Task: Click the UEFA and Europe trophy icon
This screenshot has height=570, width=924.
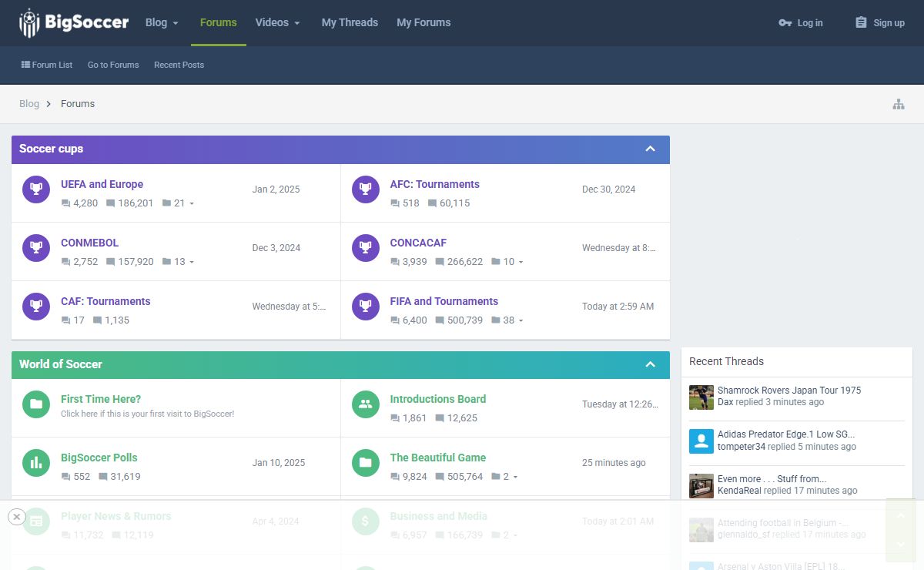Action: [36, 189]
